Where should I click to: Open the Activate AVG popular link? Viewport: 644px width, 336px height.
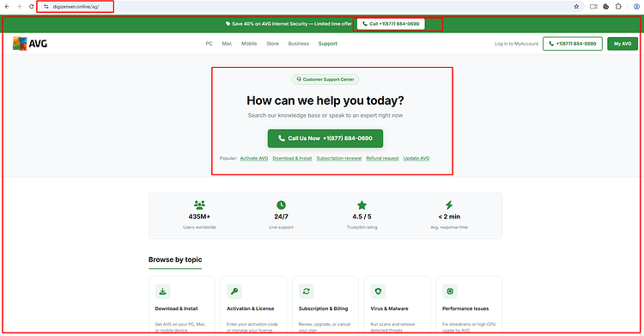254,158
